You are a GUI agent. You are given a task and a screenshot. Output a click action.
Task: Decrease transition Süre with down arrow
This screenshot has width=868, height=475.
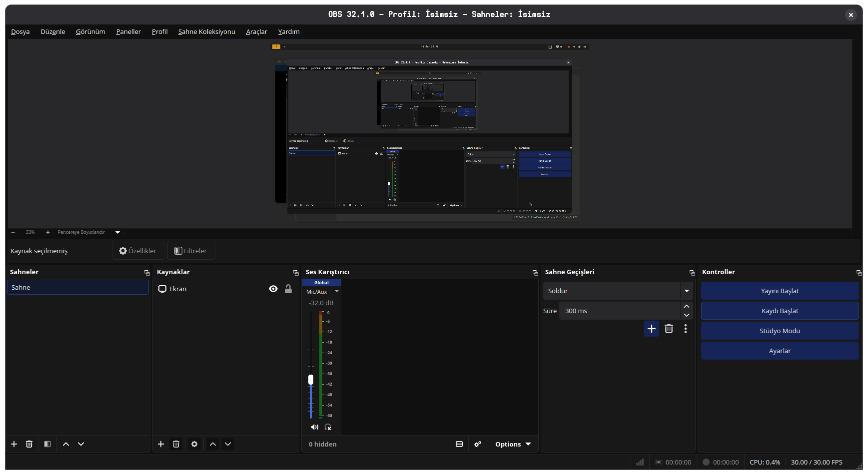pyautogui.click(x=687, y=315)
